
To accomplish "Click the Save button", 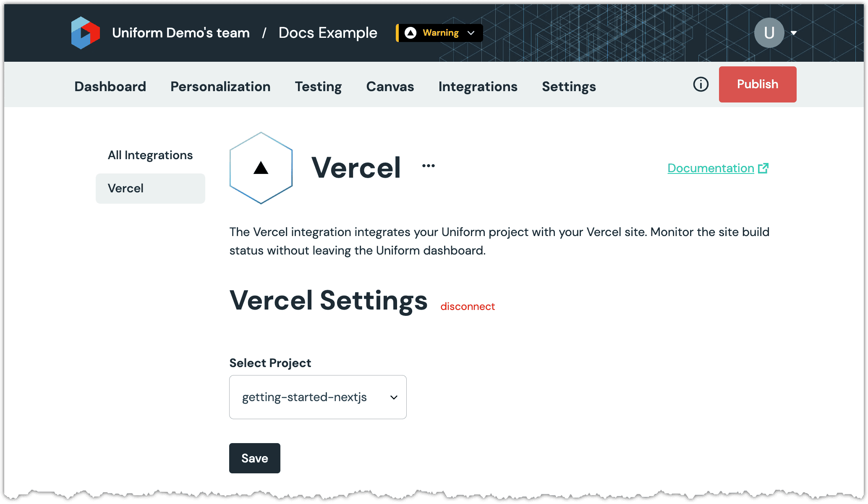I will (x=255, y=458).
